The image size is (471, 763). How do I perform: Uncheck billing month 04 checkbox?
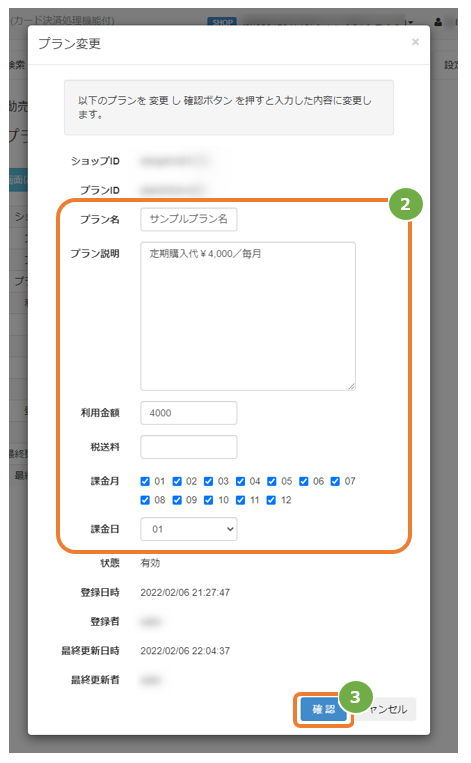240,481
